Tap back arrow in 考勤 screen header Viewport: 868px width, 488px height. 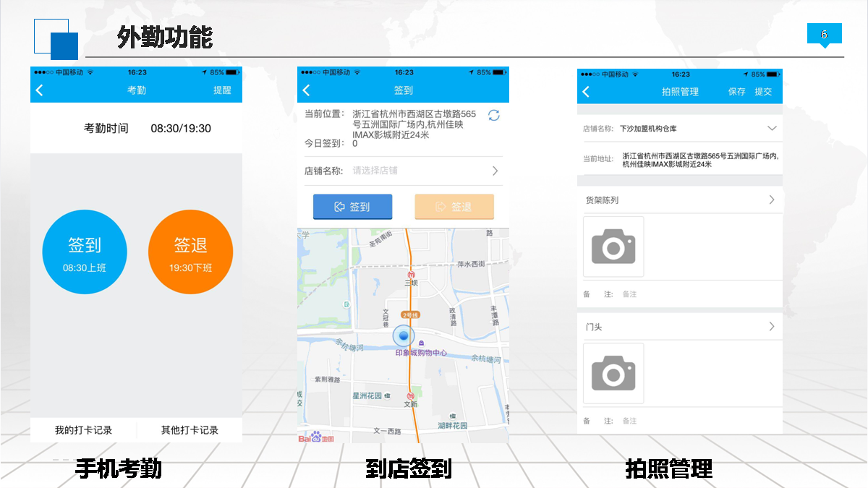point(40,90)
